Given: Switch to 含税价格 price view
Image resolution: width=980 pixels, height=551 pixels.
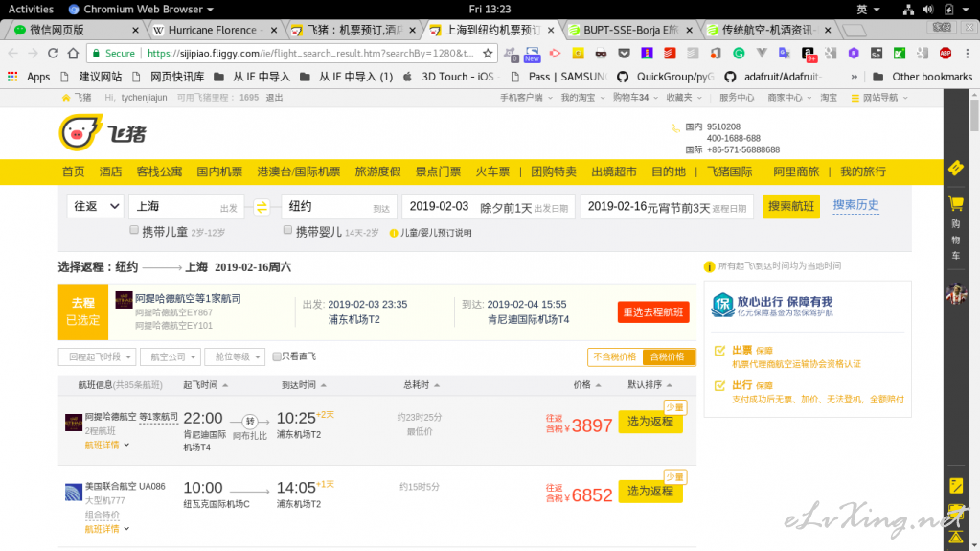Looking at the screenshot, I should tap(668, 356).
